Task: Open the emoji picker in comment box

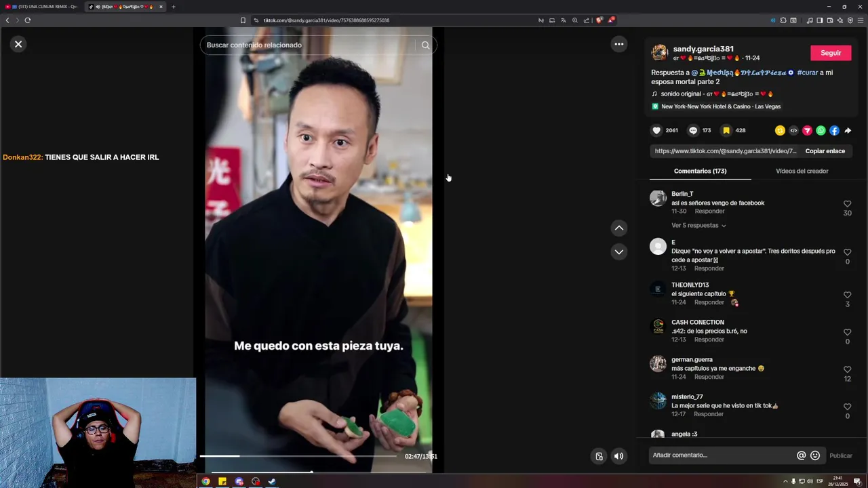Action: pyautogui.click(x=815, y=455)
